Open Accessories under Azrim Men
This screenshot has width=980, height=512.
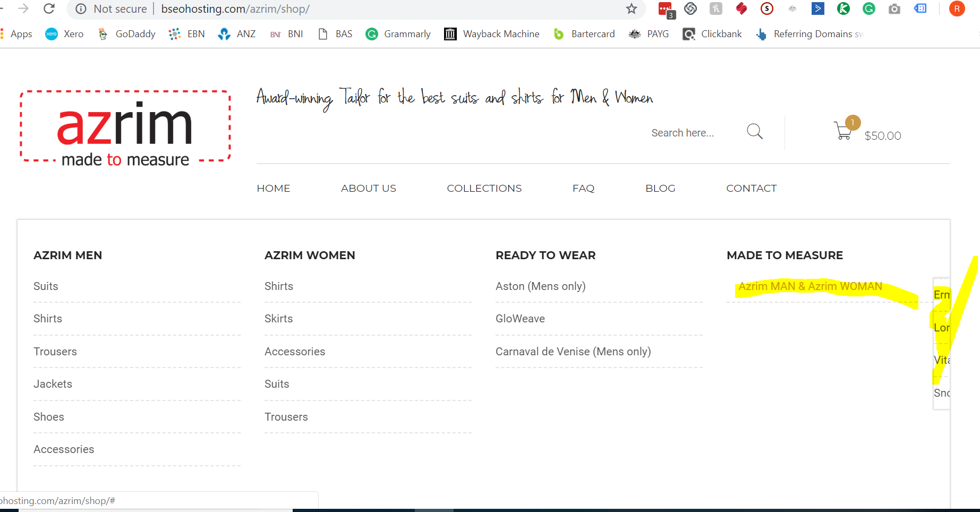click(64, 449)
